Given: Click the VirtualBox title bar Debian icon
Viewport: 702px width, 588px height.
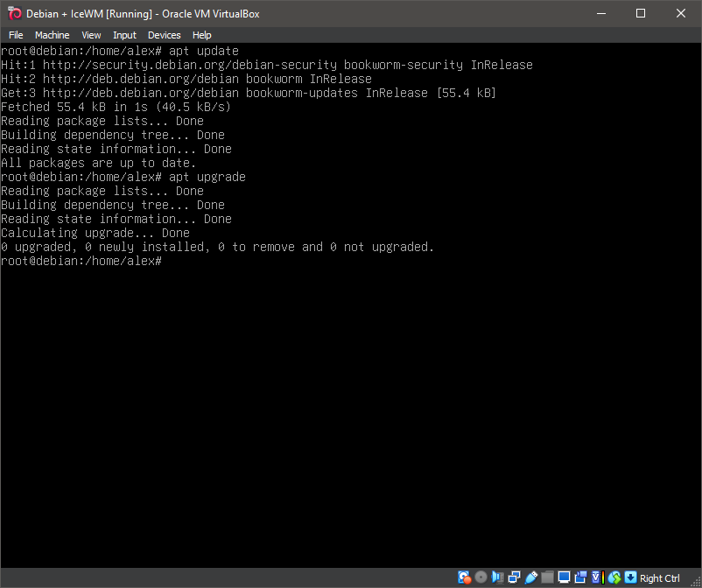Looking at the screenshot, I should click(14, 13).
